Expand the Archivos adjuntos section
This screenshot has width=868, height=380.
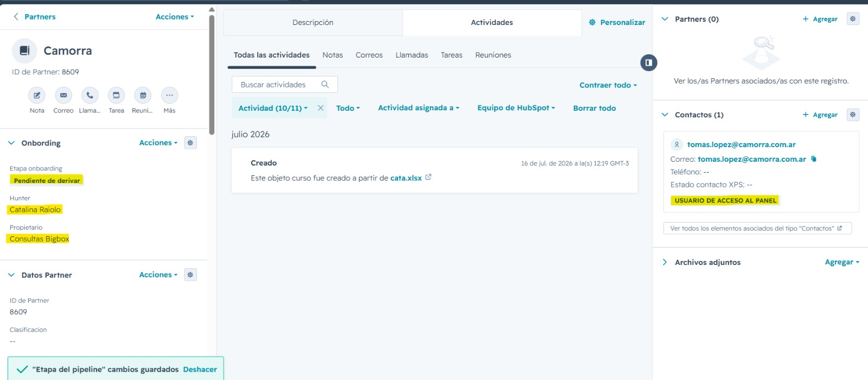(x=665, y=262)
